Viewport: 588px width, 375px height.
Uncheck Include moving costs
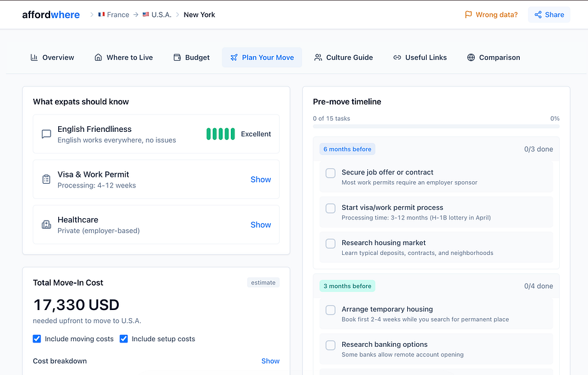[x=37, y=339]
